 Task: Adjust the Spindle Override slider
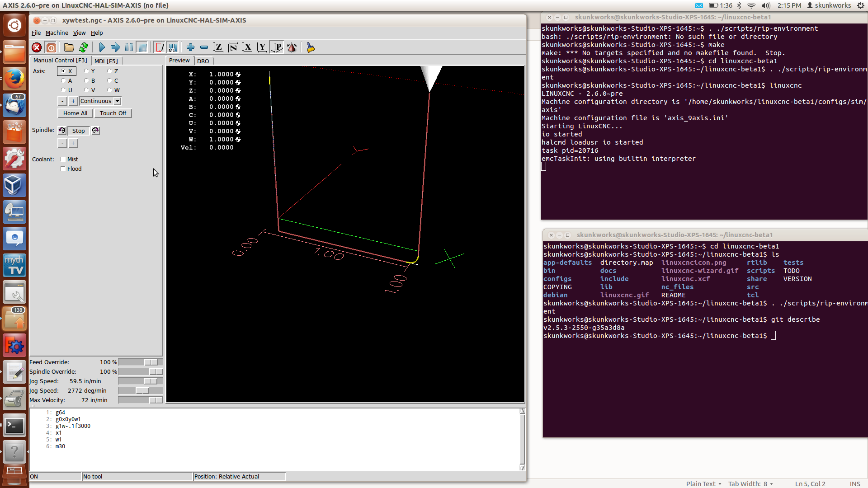coord(140,371)
